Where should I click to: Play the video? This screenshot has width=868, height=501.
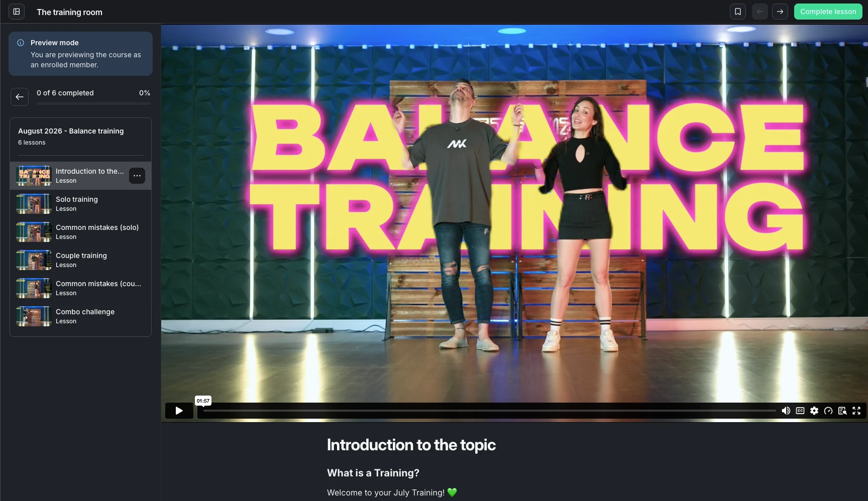(179, 411)
